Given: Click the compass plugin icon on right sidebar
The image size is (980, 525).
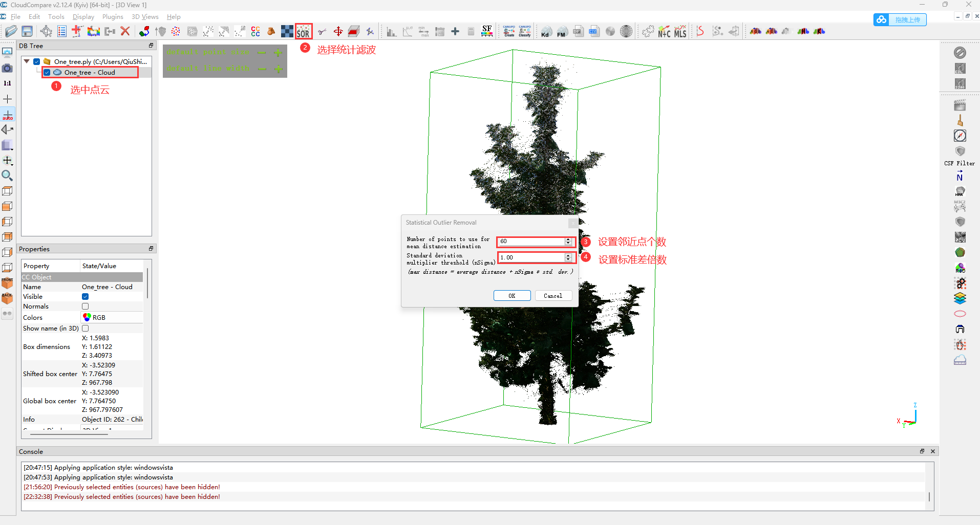Looking at the screenshot, I should coord(960,135).
